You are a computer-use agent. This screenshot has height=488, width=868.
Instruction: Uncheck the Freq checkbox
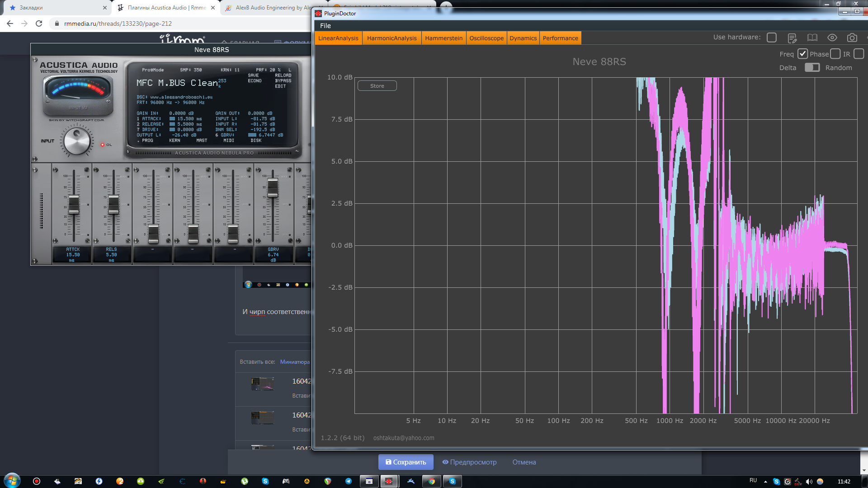(x=802, y=54)
